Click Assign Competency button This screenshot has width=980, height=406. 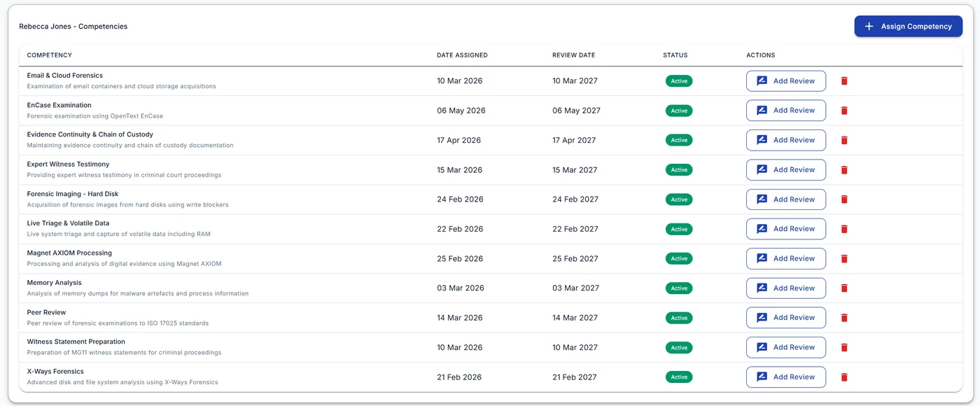point(908,27)
